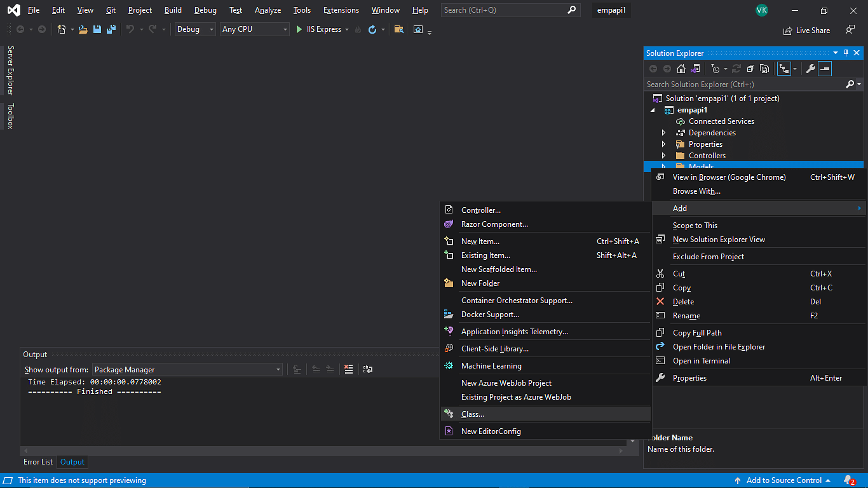Click the Connected Services cloud icon
The width and height of the screenshot is (868, 488).
(x=681, y=121)
